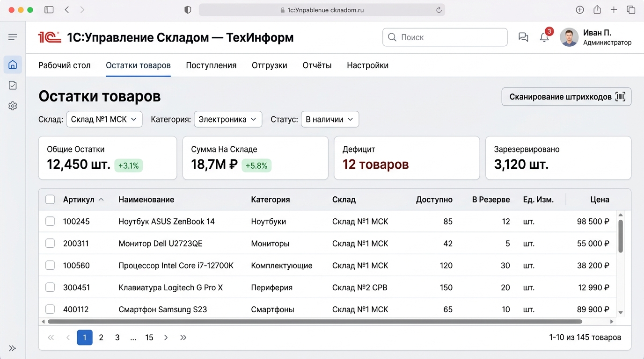
Task: Jump to page 15 in pagination
Action: tap(149, 337)
